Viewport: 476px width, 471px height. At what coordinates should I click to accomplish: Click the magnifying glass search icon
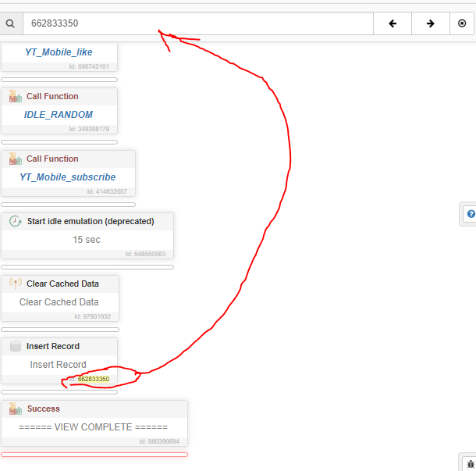pyautogui.click(x=10, y=23)
